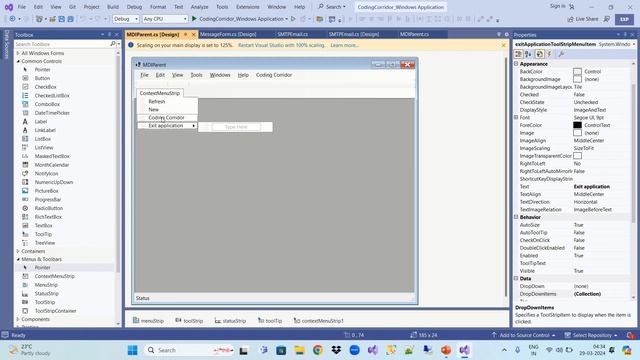The height and width of the screenshot is (360, 640).
Task: Select the MonthCalendar control in Toolbox
Action: coord(51,165)
